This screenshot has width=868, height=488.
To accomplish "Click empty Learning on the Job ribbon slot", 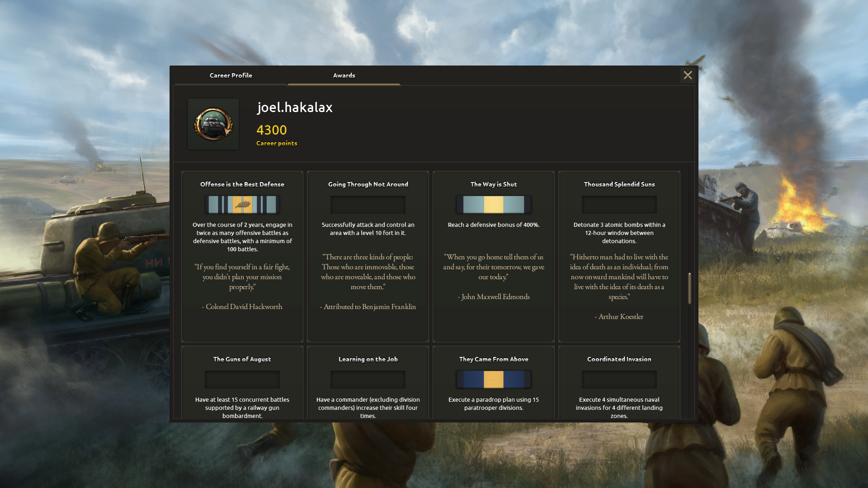I will (368, 380).
